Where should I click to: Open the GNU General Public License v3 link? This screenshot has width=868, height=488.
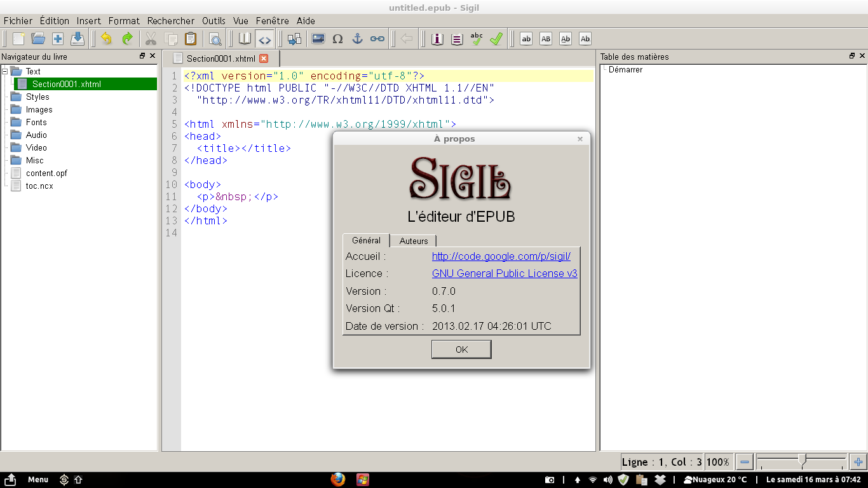[505, 273]
